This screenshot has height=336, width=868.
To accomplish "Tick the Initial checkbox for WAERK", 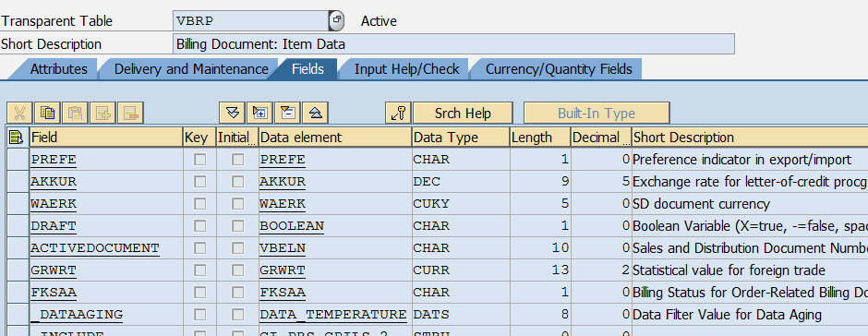I will pos(237,204).
